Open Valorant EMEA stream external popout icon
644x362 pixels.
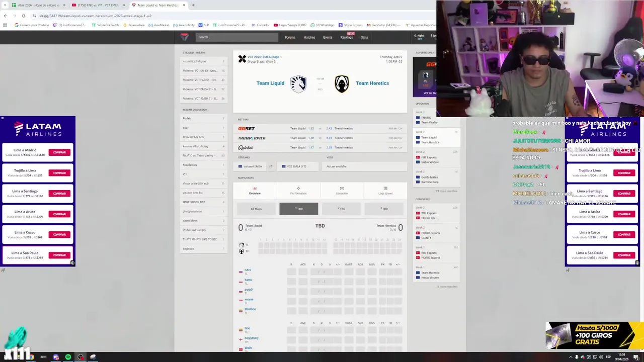click(x=271, y=166)
